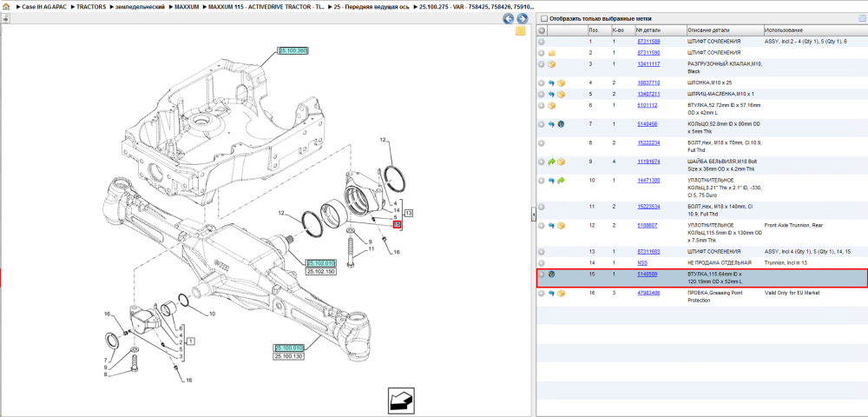Select highlighted callout 15 in the diagram
This screenshot has width=868, height=417.
point(397,225)
